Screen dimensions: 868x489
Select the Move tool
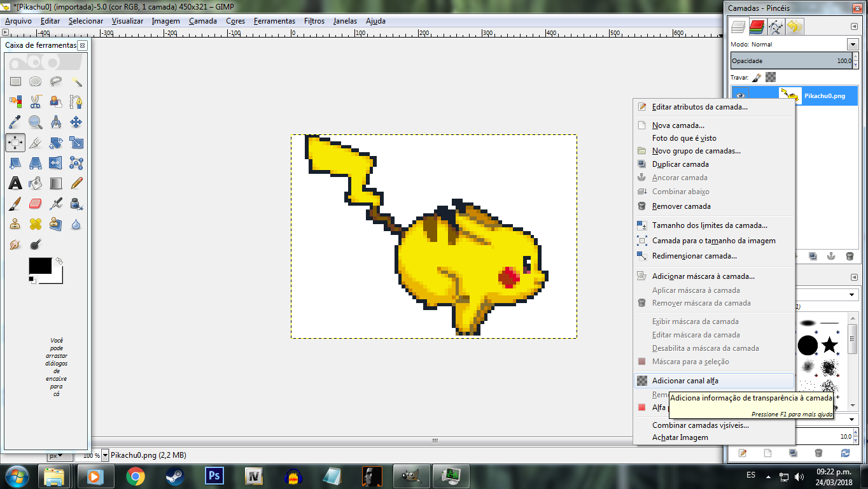76,122
